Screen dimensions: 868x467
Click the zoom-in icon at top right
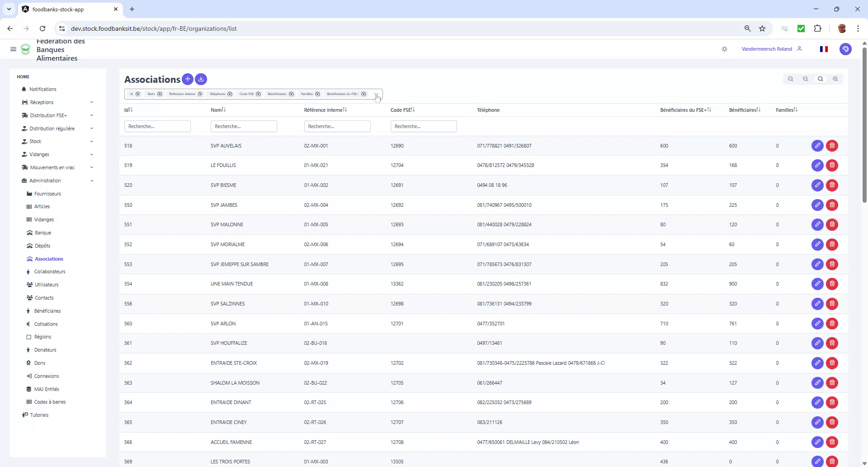[x=835, y=79]
